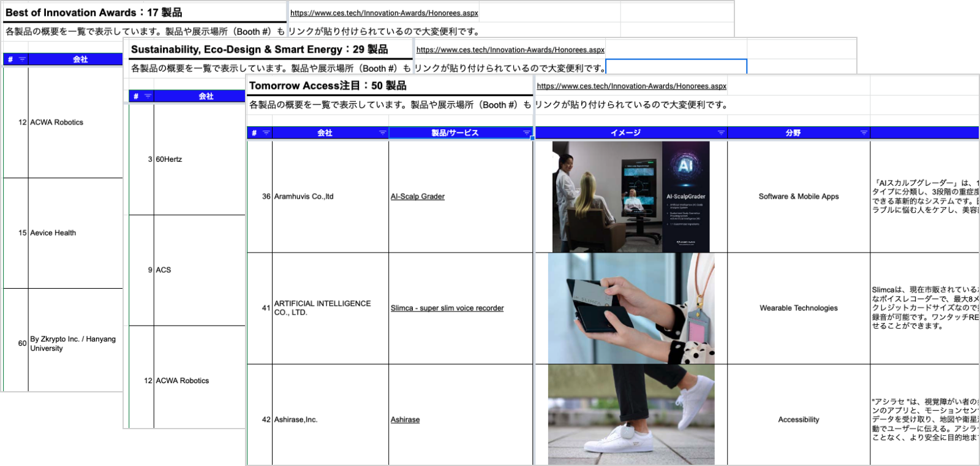Select the Slimca description text cell
Viewport: 980px width, 466px height.
[925, 308]
